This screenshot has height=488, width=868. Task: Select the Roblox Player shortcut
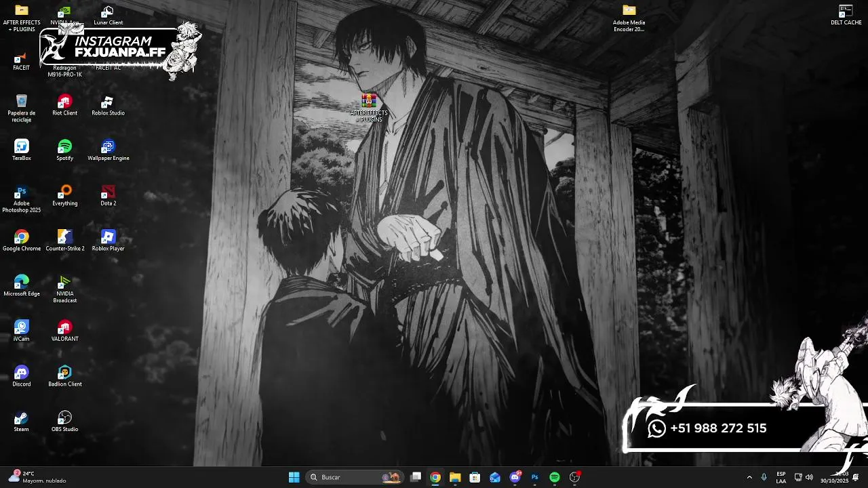click(108, 241)
